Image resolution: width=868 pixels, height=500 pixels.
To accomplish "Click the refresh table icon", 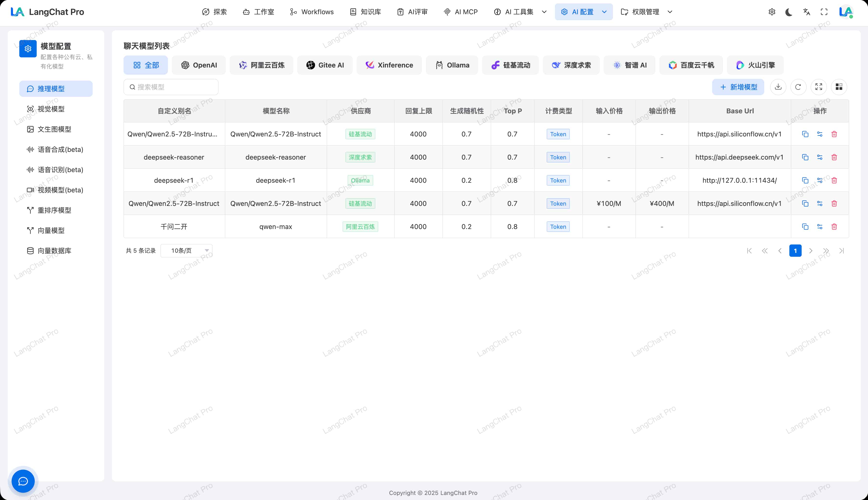I will (x=798, y=87).
